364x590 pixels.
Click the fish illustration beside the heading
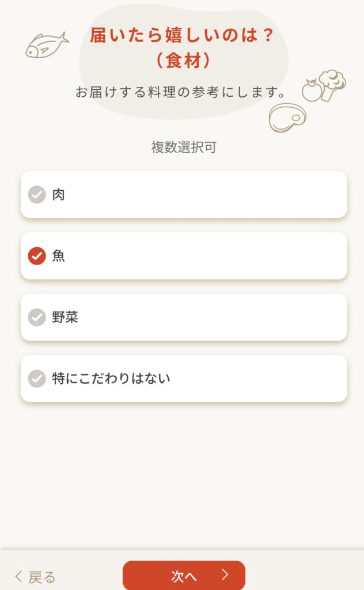pos(47,44)
